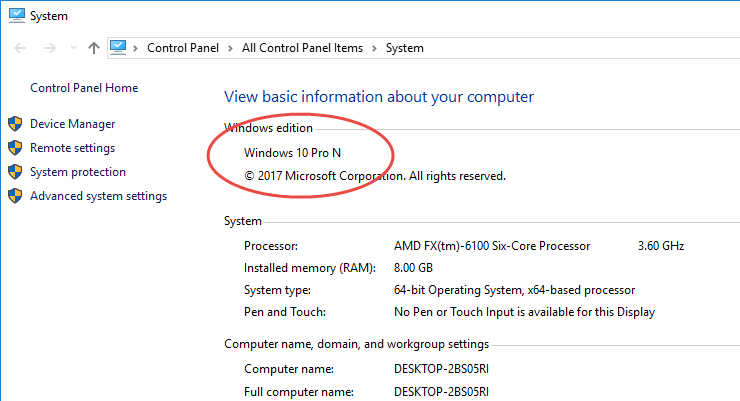Select AMD FX(tm)-6100 Six-Core Processor value
Screen dimensions: 740x401
point(492,246)
